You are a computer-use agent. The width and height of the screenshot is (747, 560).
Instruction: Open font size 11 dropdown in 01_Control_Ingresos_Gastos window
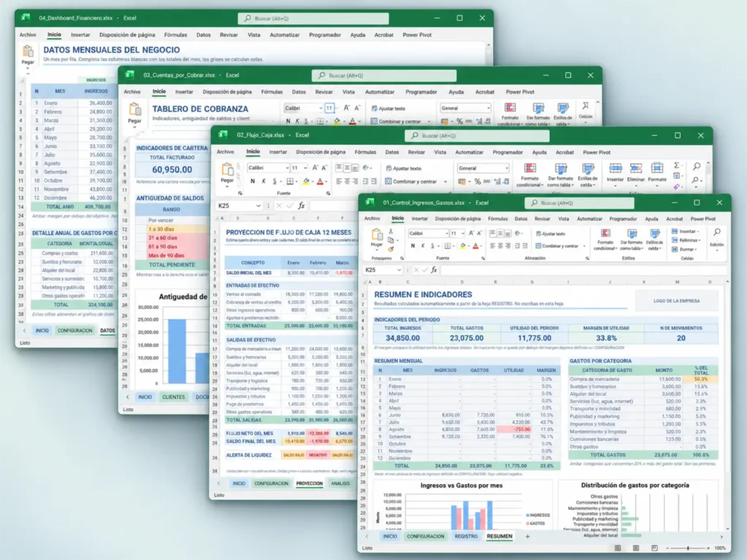(x=462, y=233)
